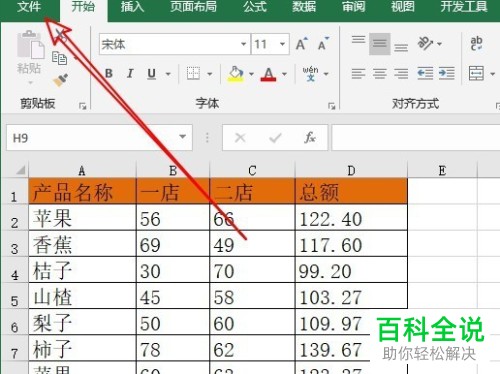Click the confirm checkmark formula bar icon
The image size is (500, 374).
275,137
